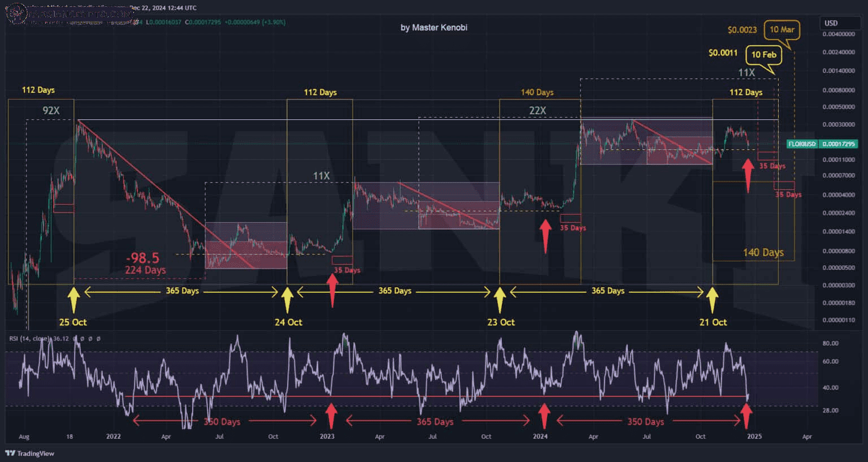868x462 pixels.
Task: Click the low value L0.00016037
Action: 164,22
